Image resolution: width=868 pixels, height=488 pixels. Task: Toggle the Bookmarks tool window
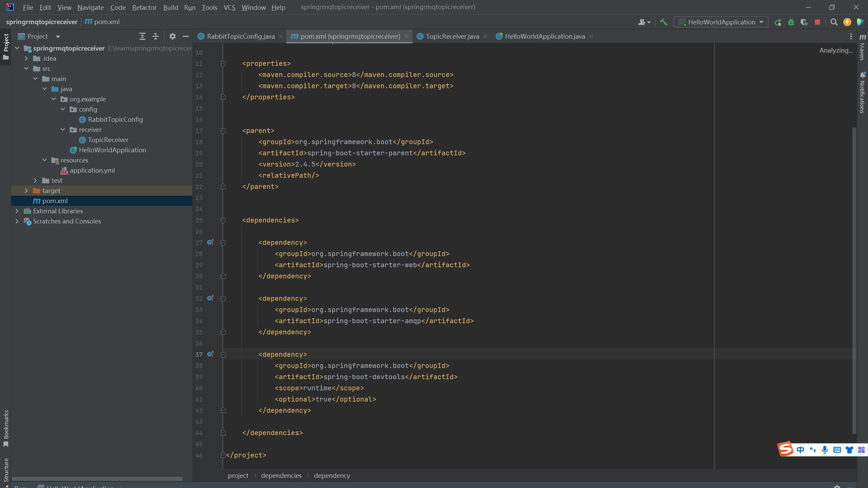tap(6, 428)
